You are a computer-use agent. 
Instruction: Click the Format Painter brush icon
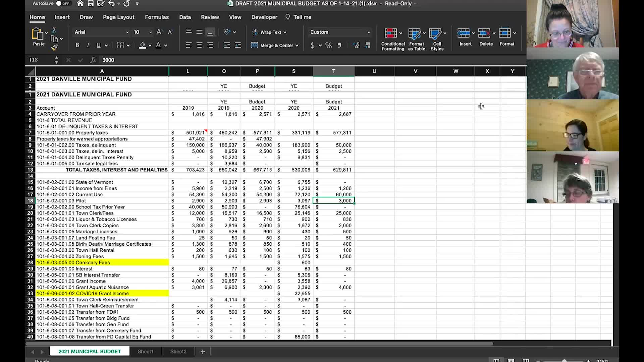(x=54, y=48)
